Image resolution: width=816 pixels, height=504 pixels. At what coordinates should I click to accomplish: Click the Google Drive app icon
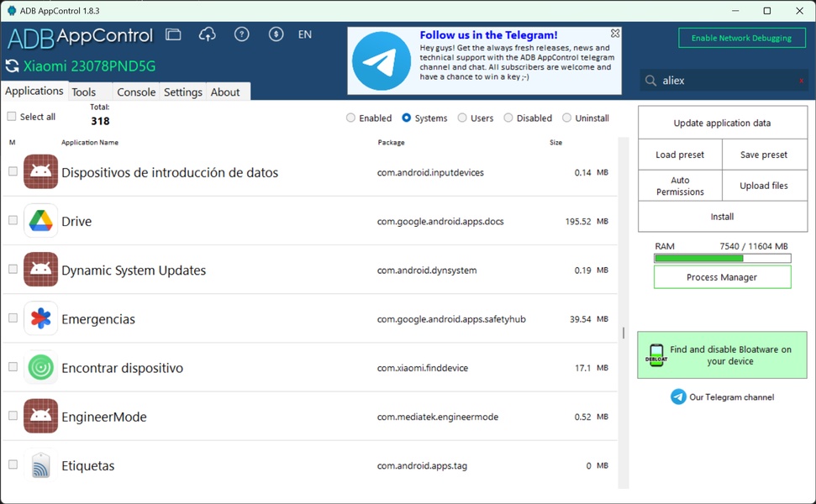click(x=40, y=221)
